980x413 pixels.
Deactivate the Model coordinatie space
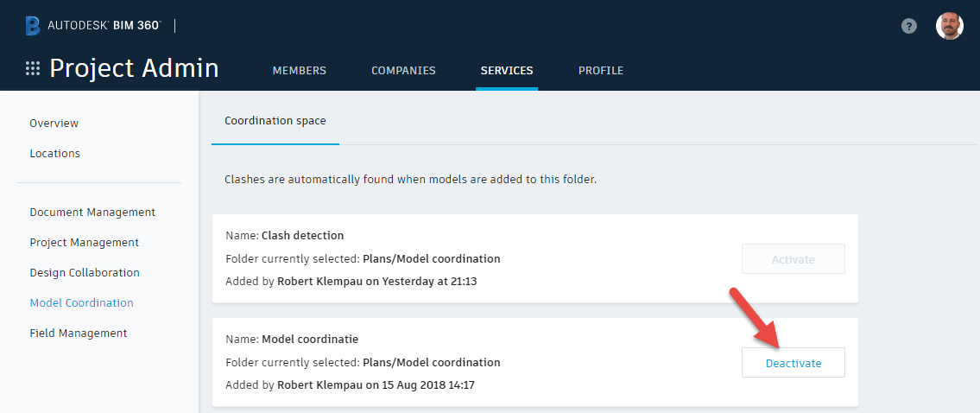[793, 363]
